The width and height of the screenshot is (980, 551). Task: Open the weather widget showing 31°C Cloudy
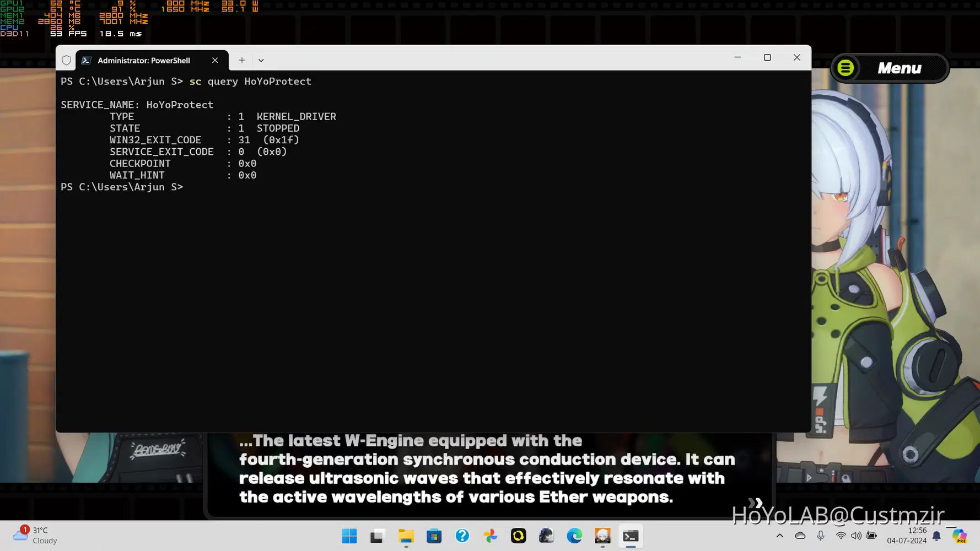(35, 536)
